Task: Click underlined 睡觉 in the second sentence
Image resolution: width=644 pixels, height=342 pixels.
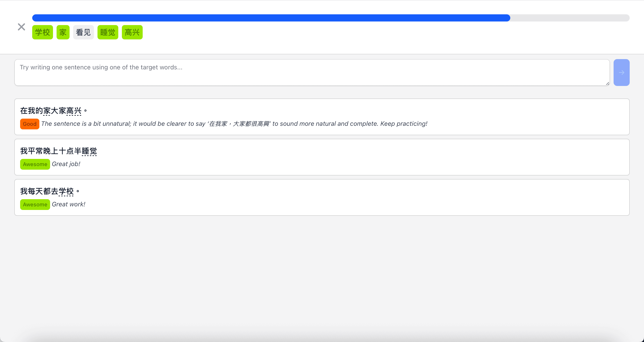Action: tap(89, 151)
